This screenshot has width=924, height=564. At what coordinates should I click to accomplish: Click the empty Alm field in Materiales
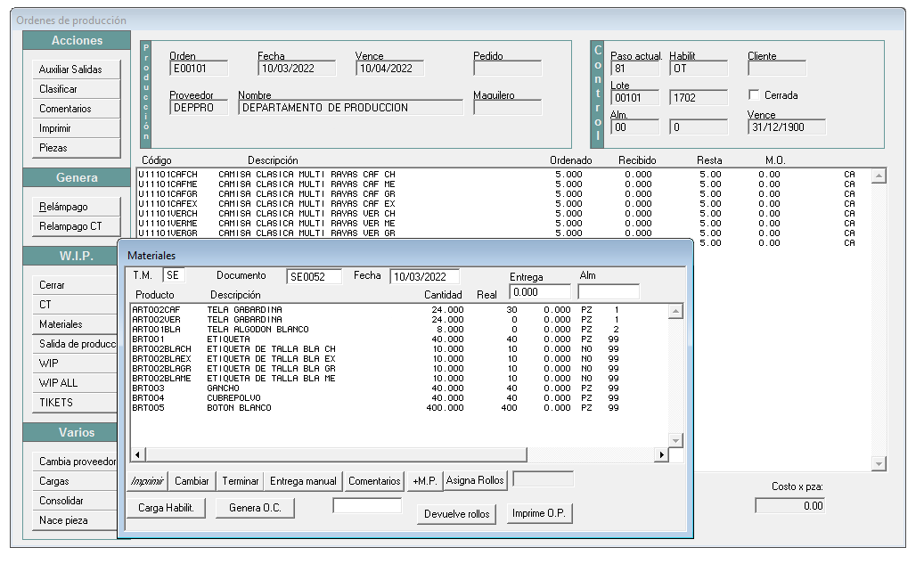[x=609, y=291]
